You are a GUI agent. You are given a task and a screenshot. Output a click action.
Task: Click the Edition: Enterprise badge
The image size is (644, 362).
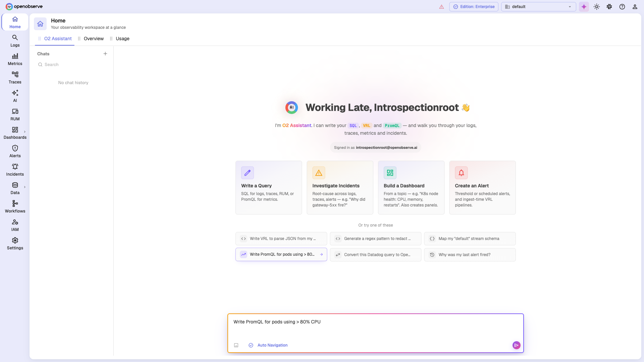click(x=474, y=7)
